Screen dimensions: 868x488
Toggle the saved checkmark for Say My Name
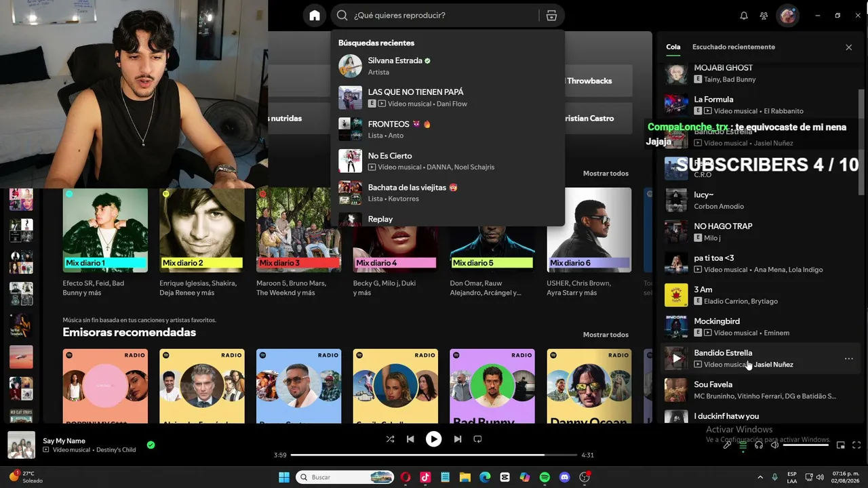click(x=151, y=445)
